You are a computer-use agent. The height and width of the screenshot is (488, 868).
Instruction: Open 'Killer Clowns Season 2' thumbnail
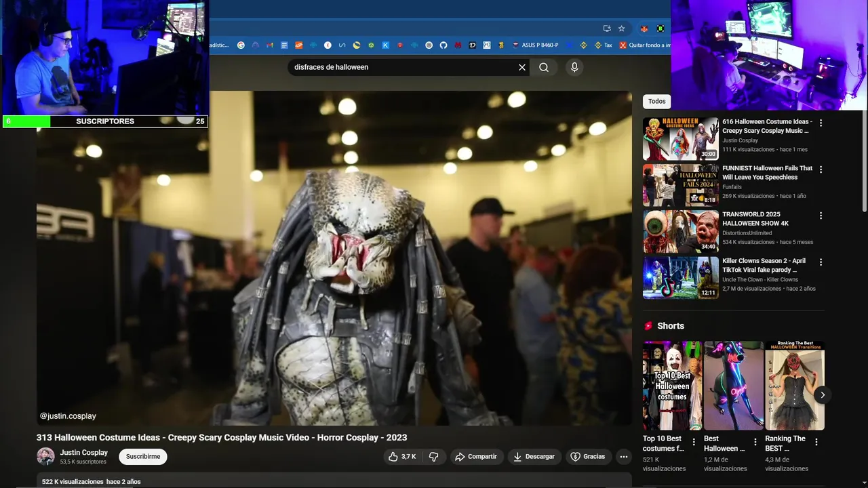click(681, 277)
